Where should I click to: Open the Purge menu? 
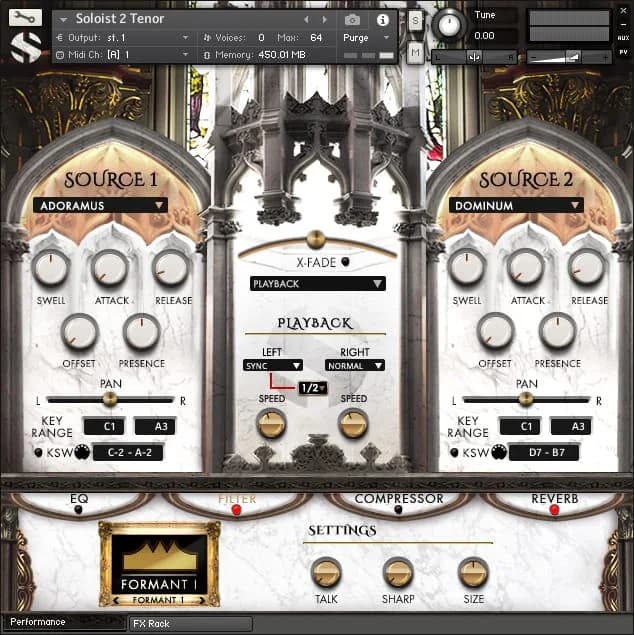click(365, 37)
